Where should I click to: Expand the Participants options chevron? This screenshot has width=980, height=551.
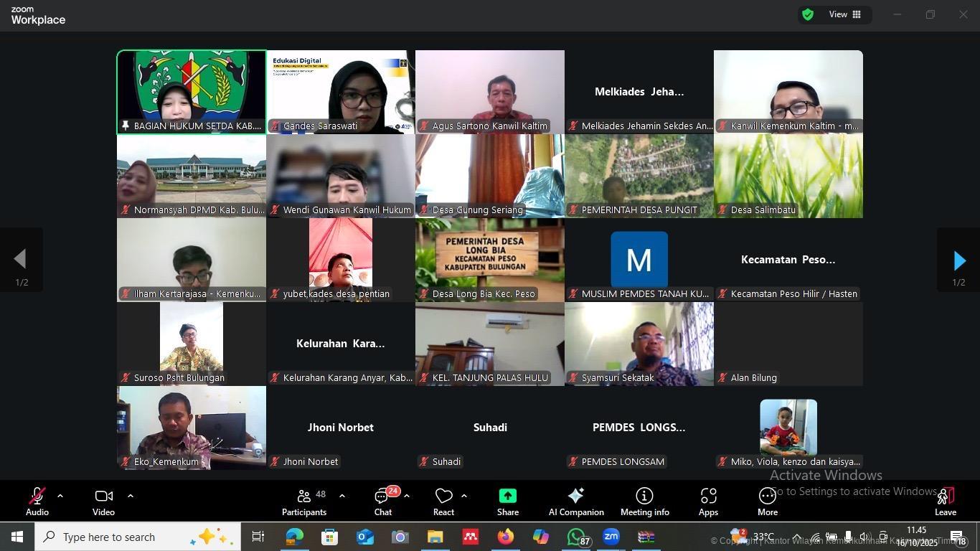pyautogui.click(x=341, y=496)
